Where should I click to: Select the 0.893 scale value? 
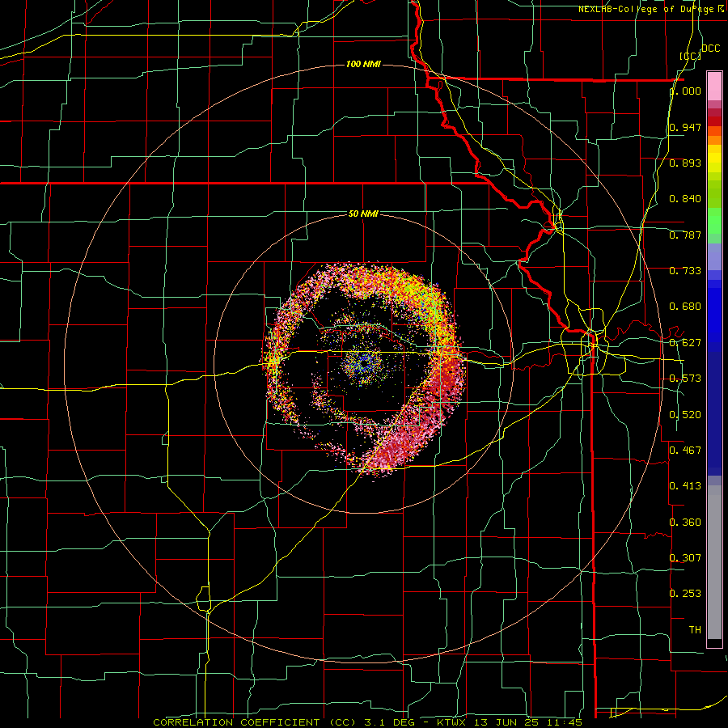click(x=685, y=163)
